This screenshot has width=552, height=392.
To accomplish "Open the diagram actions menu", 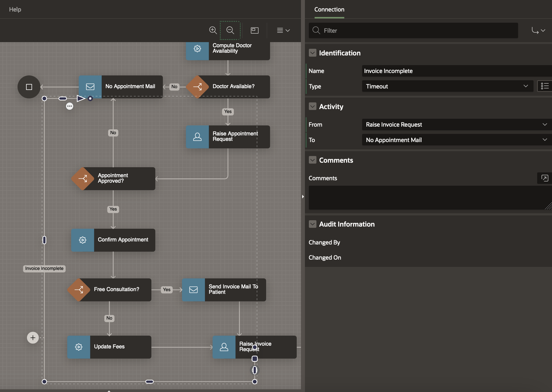I will click(x=283, y=30).
